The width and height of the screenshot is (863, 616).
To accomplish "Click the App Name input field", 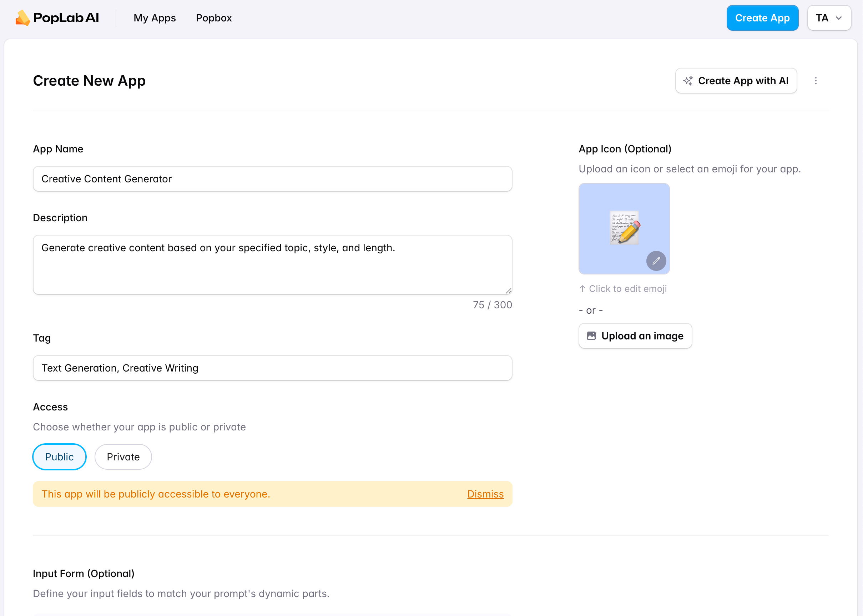I will tap(272, 179).
